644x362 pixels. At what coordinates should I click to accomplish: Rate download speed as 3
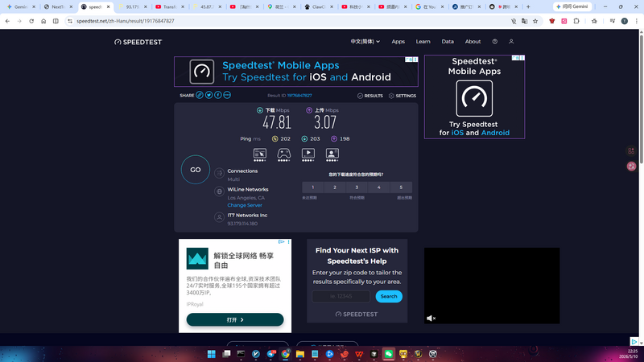357,187
